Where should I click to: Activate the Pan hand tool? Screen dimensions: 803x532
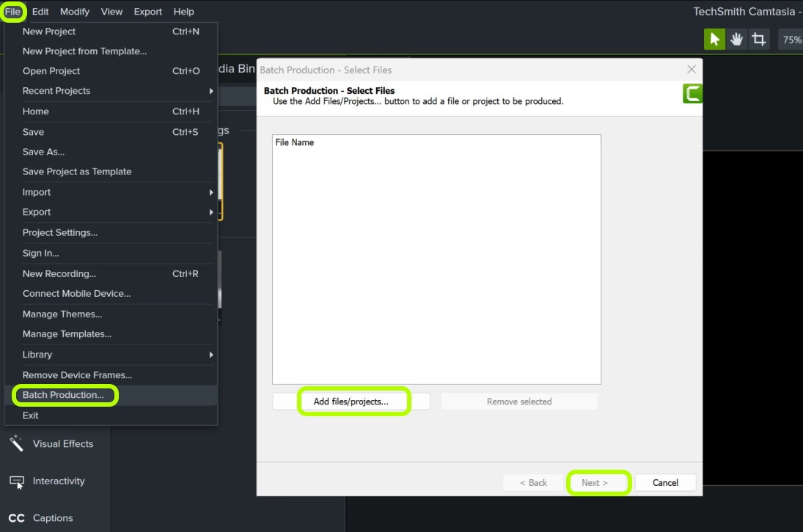[x=736, y=40]
